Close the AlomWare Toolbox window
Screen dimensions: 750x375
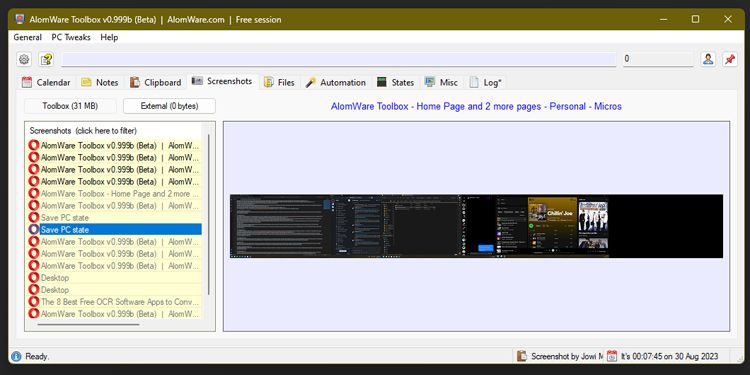(728, 20)
